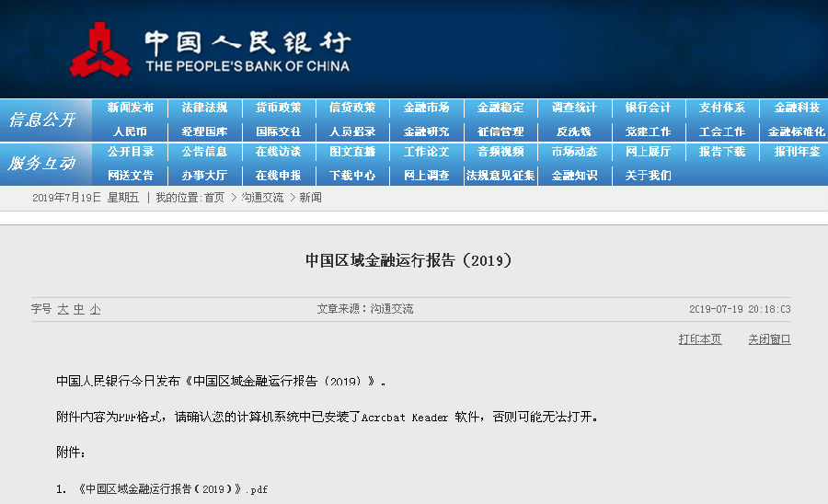Set font size to medium (中)
The height and width of the screenshot is (504, 828).
click(79, 309)
